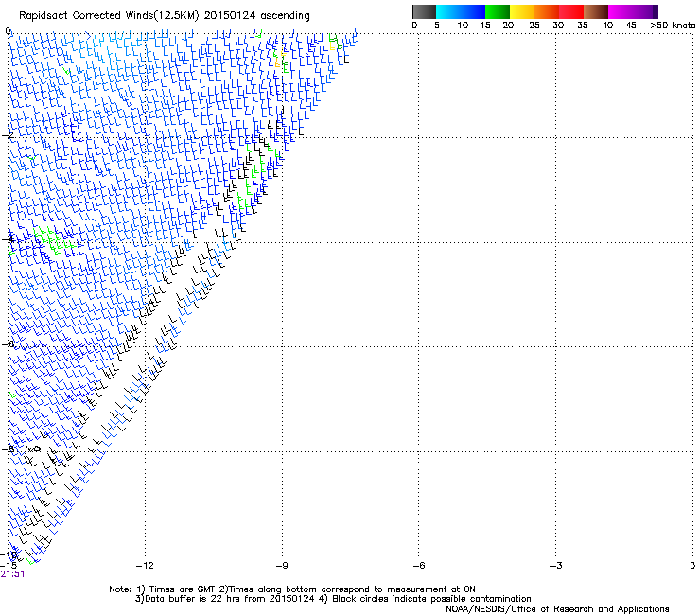The image size is (700, 615).
Task: Click the '-4' latitude axis label
Action: coord(8,239)
